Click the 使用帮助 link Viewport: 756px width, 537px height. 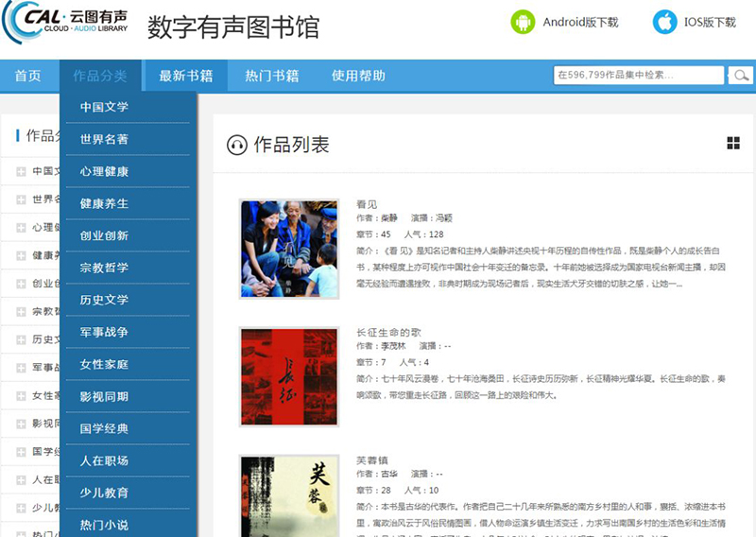[358, 76]
